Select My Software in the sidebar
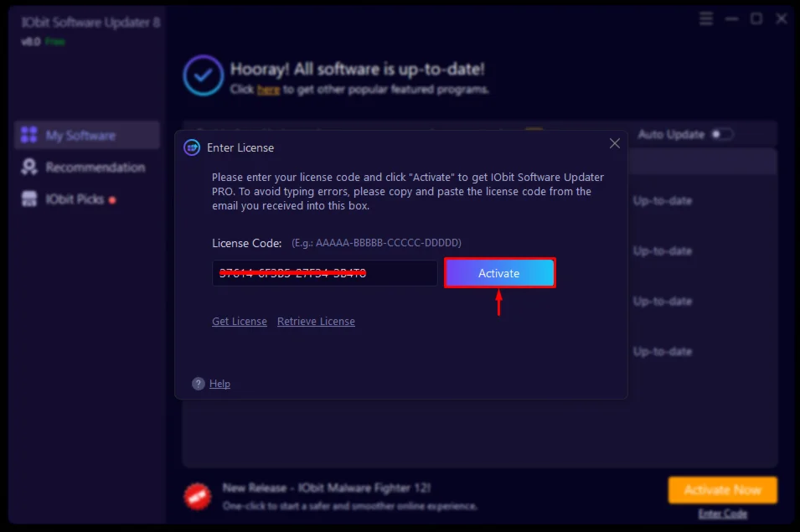This screenshot has height=532, width=800. 87,135
